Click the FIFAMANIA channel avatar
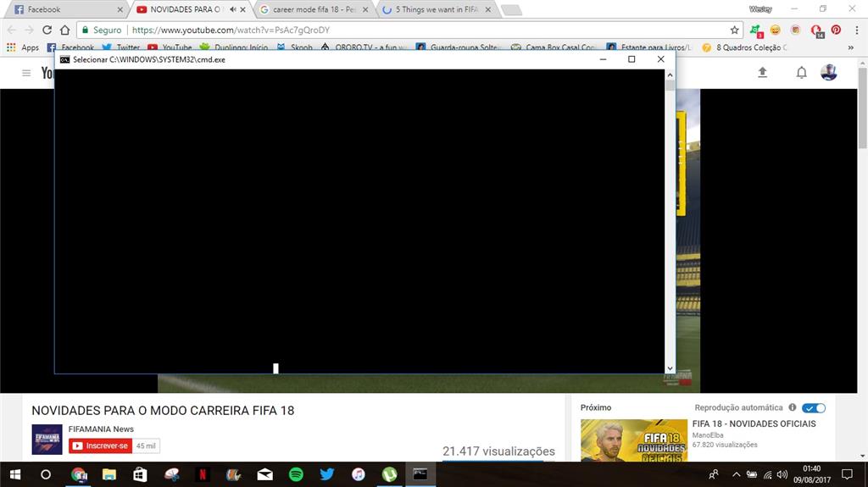 coord(47,440)
